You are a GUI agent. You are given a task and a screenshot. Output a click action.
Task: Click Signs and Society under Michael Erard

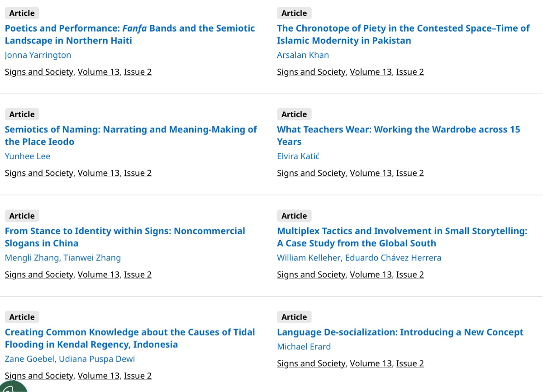(x=311, y=364)
